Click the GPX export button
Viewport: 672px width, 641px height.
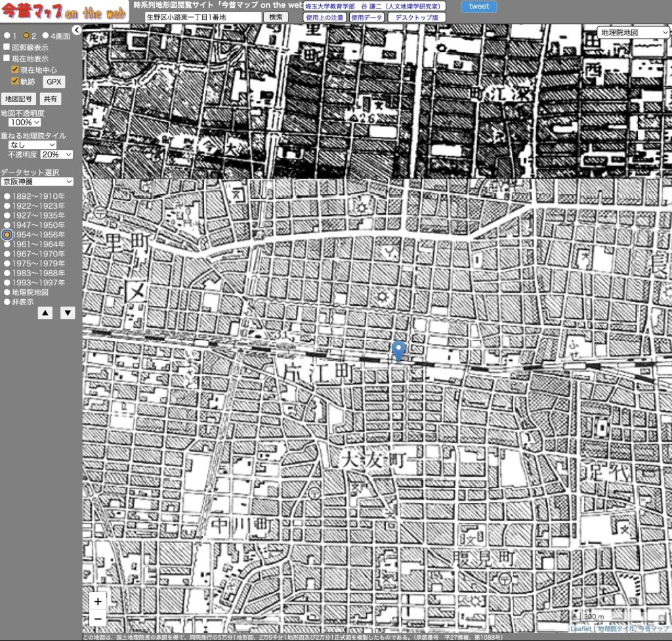point(54,82)
